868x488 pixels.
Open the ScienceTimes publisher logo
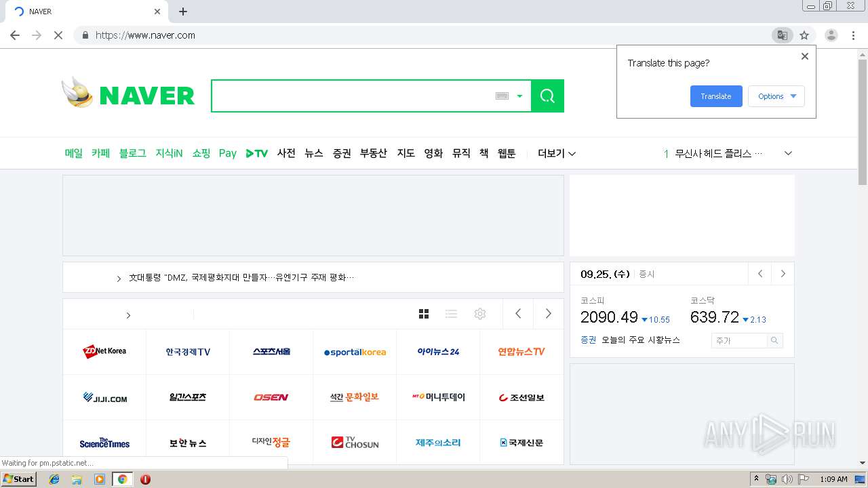coord(104,443)
